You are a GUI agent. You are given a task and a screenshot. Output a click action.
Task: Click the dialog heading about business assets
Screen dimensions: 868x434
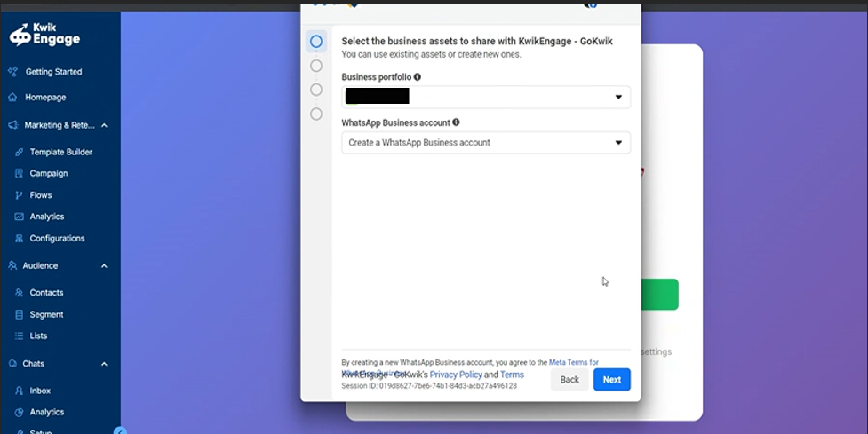pos(477,41)
